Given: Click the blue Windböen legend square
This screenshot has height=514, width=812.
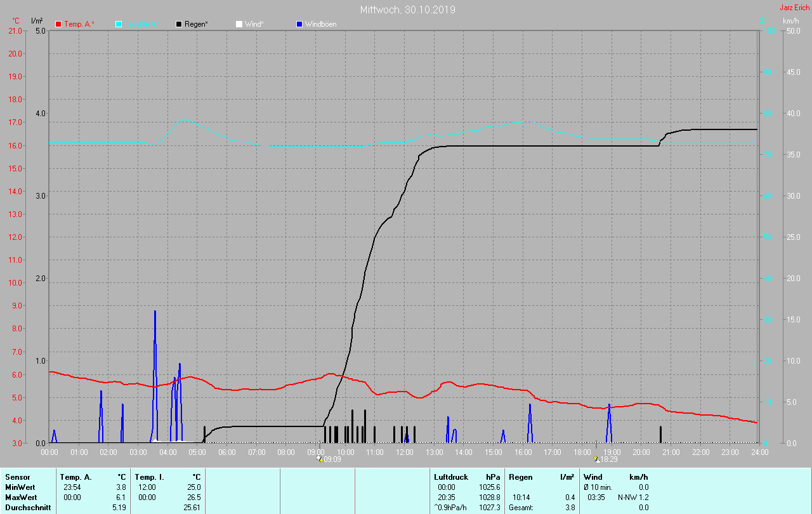Looking at the screenshot, I should click(299, 24).
